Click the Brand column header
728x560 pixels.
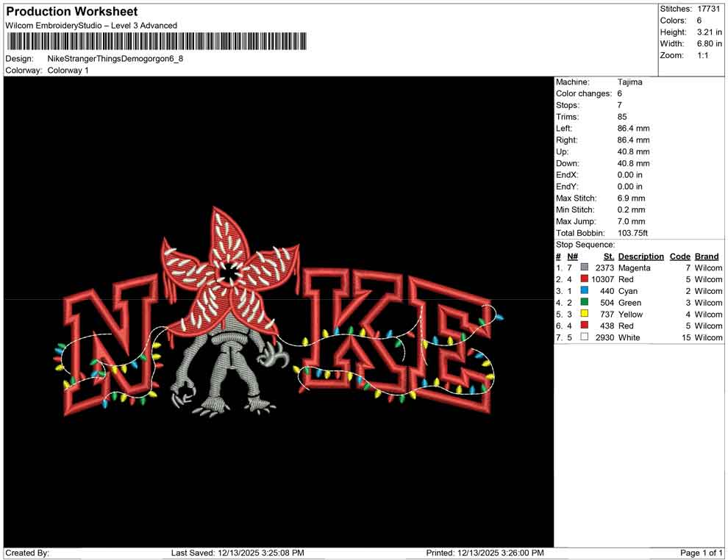point(706,256)
